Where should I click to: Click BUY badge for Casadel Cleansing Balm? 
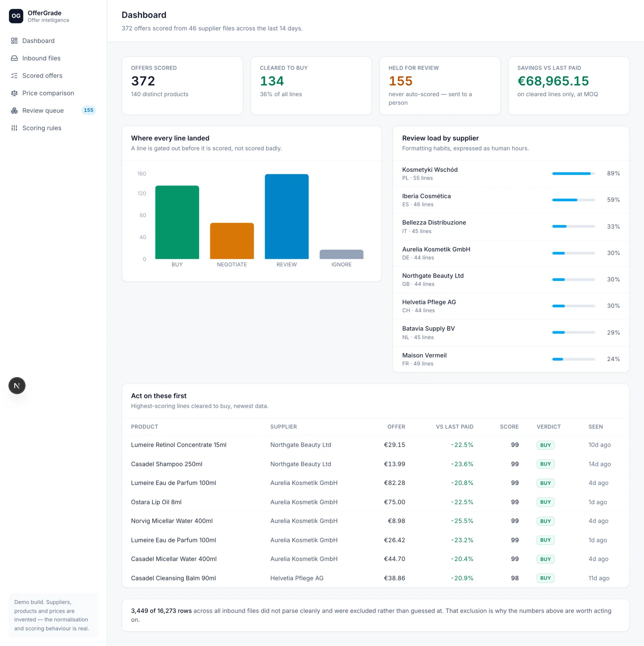pyautogui.click(x=545, y=578)
